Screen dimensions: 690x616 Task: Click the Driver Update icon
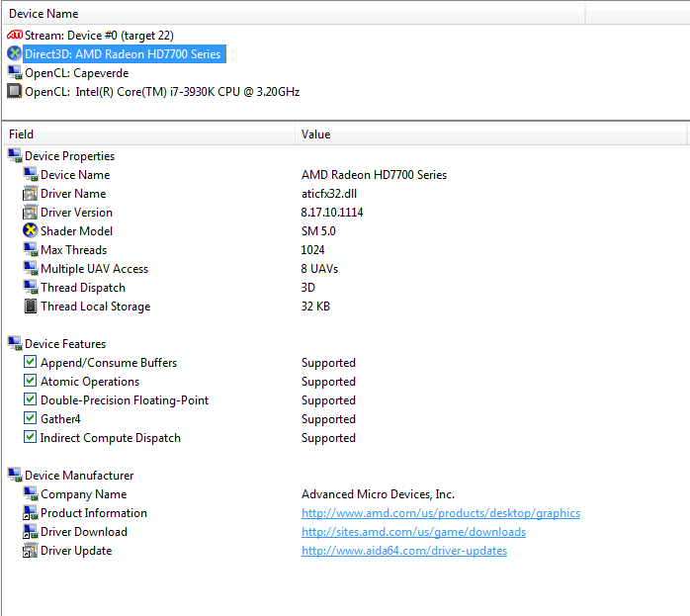[x=31, y=550]
